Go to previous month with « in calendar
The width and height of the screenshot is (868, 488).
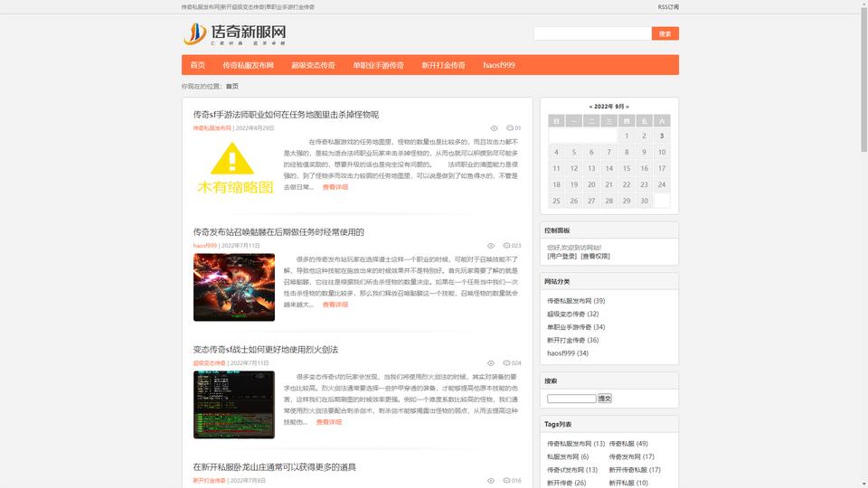(590, 107)
